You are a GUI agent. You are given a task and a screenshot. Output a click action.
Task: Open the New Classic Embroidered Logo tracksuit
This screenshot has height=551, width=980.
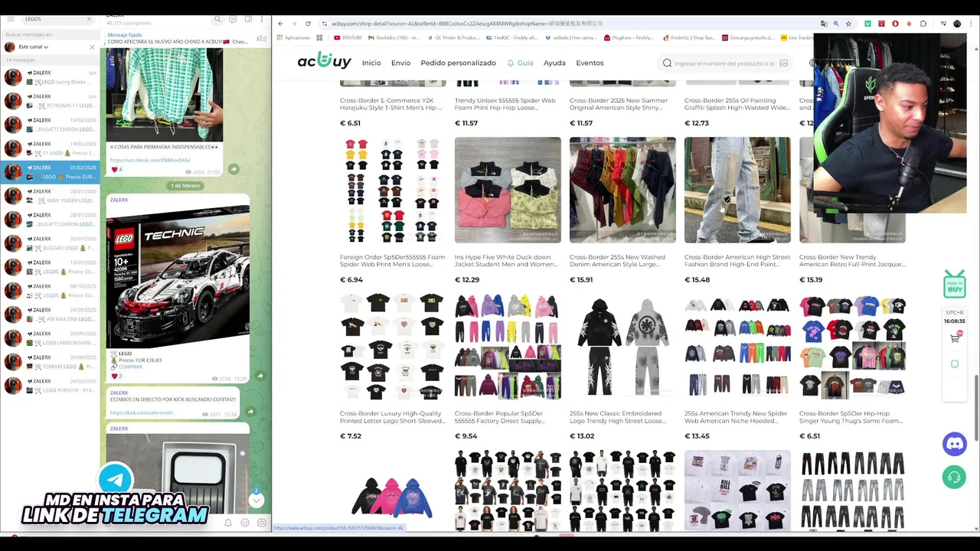[622, 367]
